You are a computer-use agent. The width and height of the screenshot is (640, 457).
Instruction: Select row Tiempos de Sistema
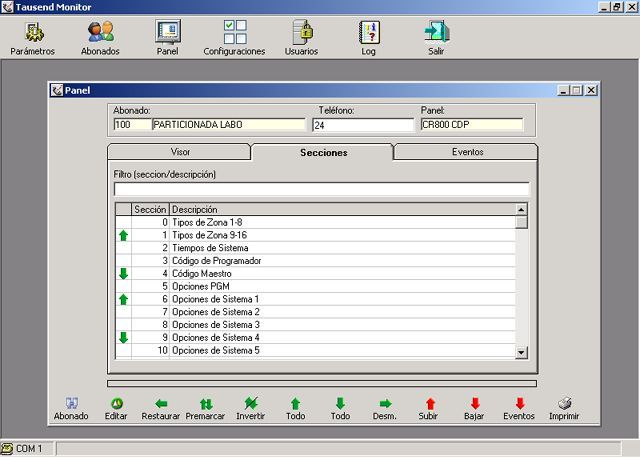coord(315,248)
